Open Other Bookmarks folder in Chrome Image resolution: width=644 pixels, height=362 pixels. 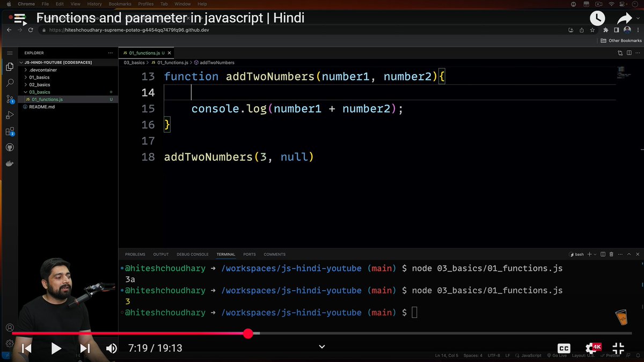click(621, 40)
